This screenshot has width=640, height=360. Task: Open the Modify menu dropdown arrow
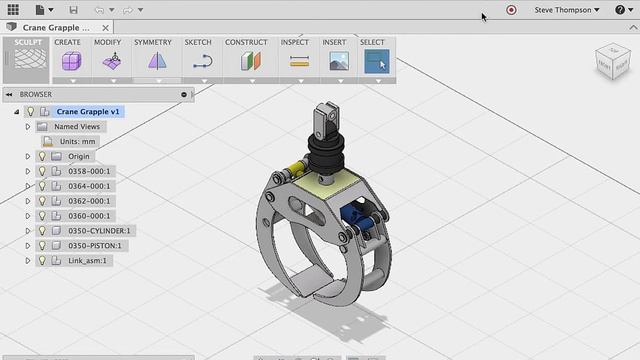click(113, 81)
